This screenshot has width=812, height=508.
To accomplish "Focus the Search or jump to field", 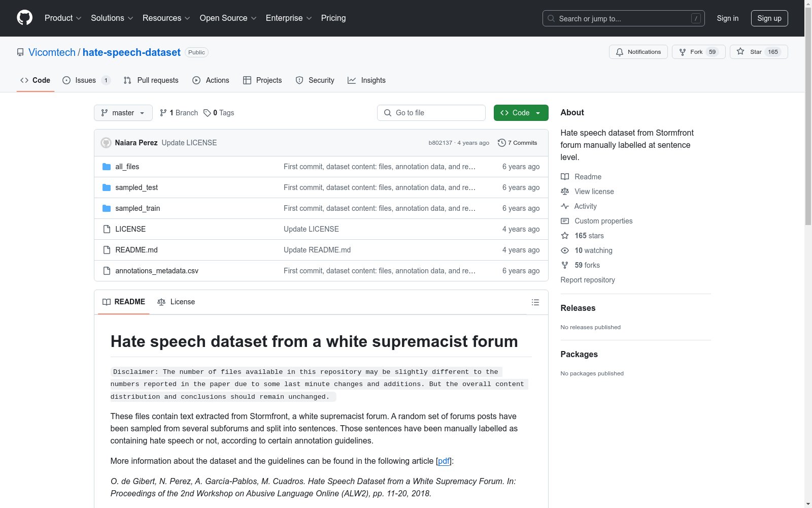I will click(x=624, y=18).
